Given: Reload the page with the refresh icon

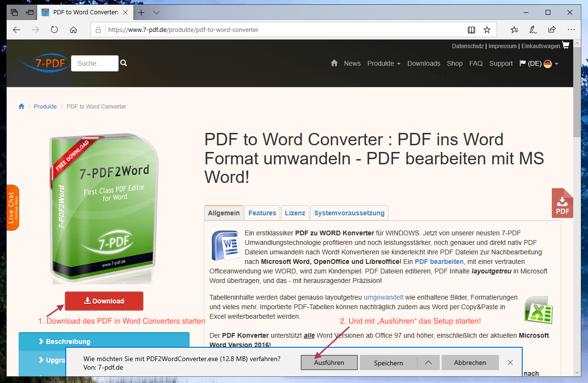Looking at the screenshot, I should click(54, 30).
